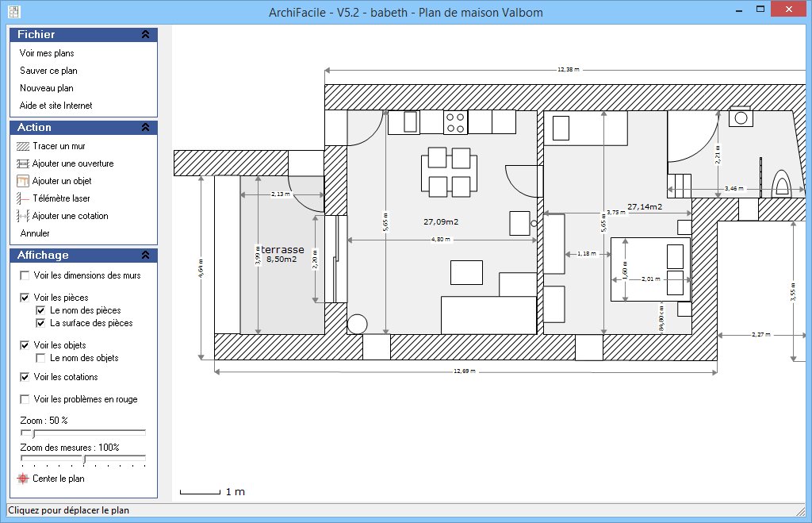Click the Ajouter une cotation label
This screenshot has width=812, height=523.
click(71, 216)
